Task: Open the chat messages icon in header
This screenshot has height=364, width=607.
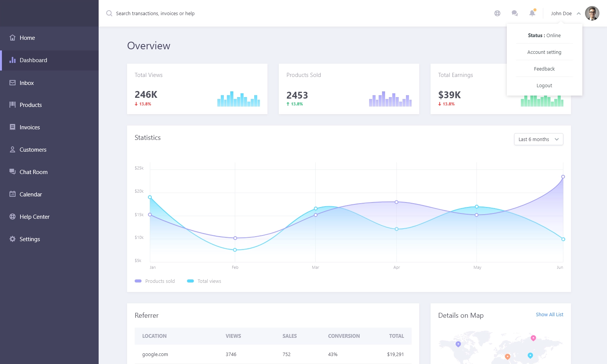Action: point(515,13)
